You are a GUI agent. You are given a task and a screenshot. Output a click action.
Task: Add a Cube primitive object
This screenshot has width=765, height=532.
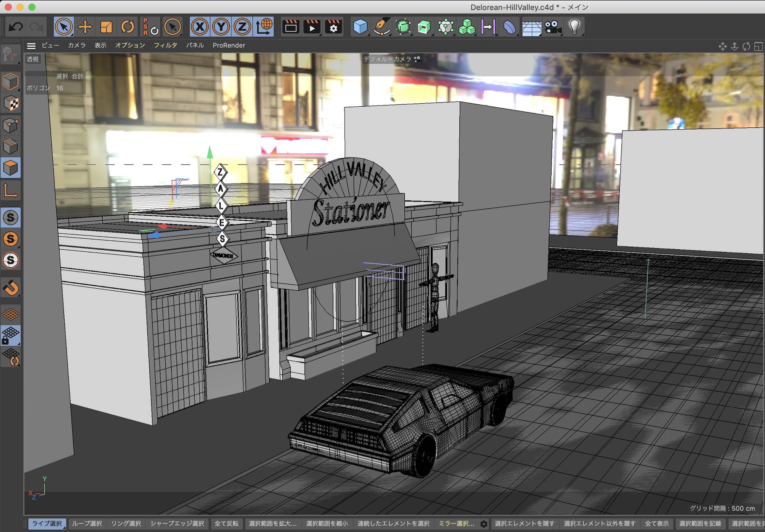(360, 27)
